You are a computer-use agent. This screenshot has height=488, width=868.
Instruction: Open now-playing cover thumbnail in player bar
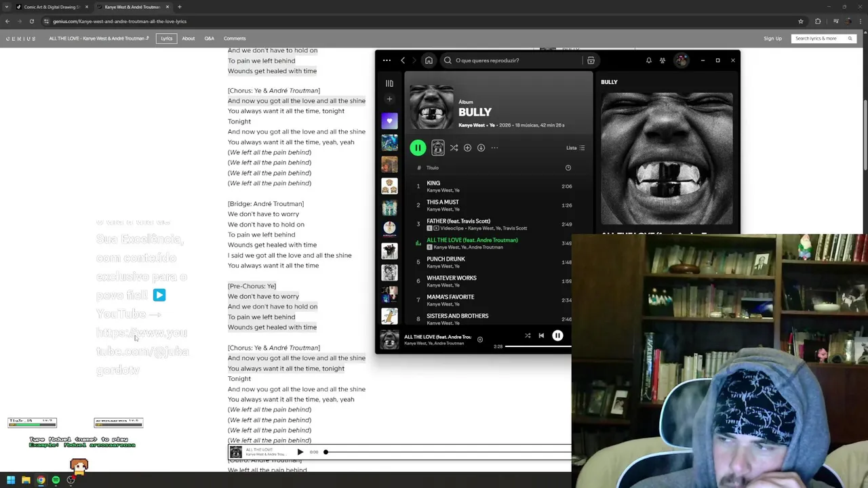389,339
